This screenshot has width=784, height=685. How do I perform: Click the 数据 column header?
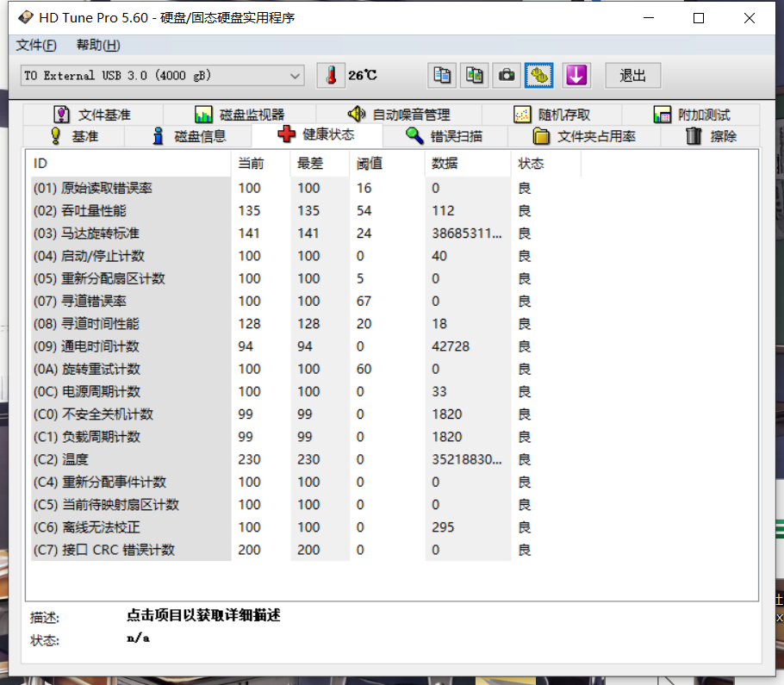(445, 164)
